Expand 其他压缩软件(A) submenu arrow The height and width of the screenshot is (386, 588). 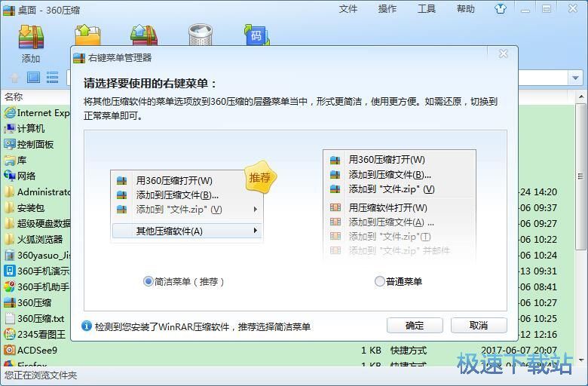[256, 231]
